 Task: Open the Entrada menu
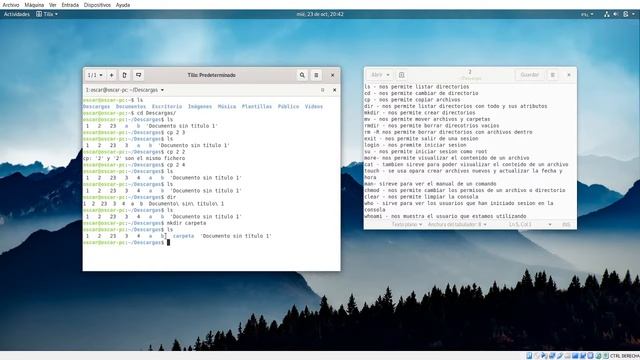click(70, 5)
